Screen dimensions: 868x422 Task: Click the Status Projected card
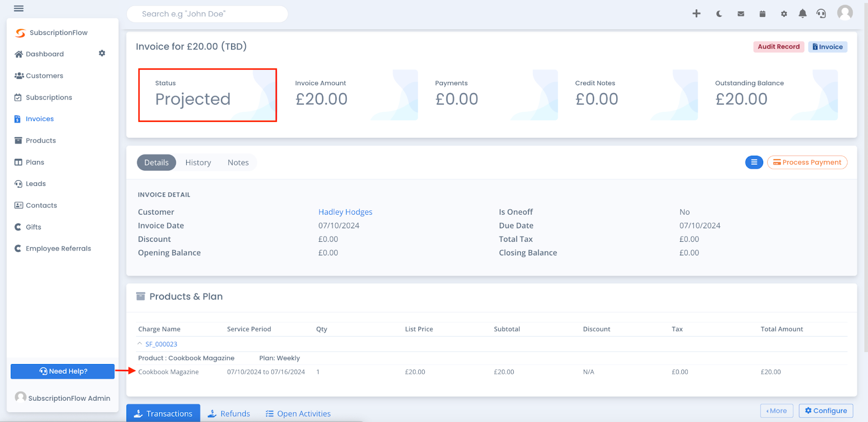tap(207, 95)
